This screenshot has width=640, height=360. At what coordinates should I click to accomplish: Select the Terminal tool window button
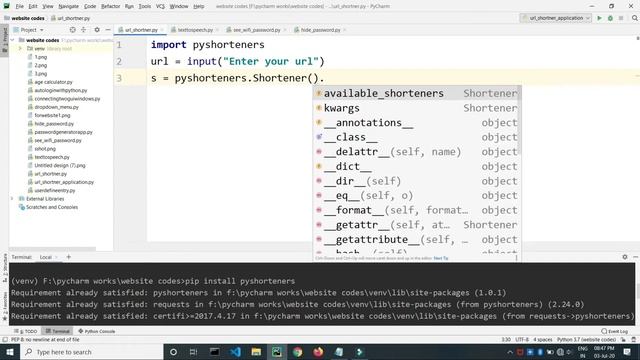tap(58, 331)
